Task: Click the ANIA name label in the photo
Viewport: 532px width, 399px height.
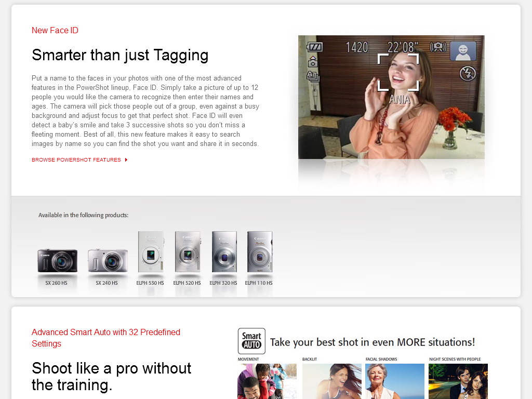Action: (400, 99)
